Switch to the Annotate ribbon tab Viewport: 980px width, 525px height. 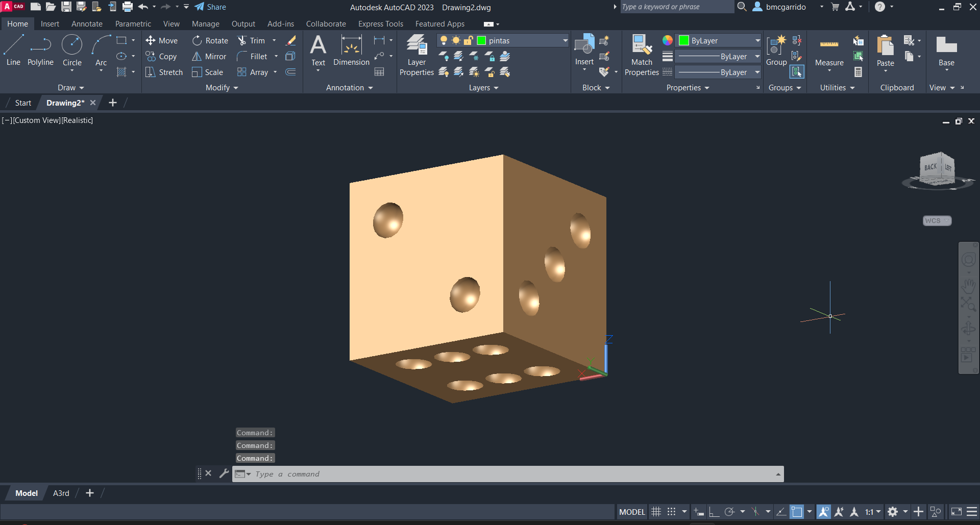87,24
